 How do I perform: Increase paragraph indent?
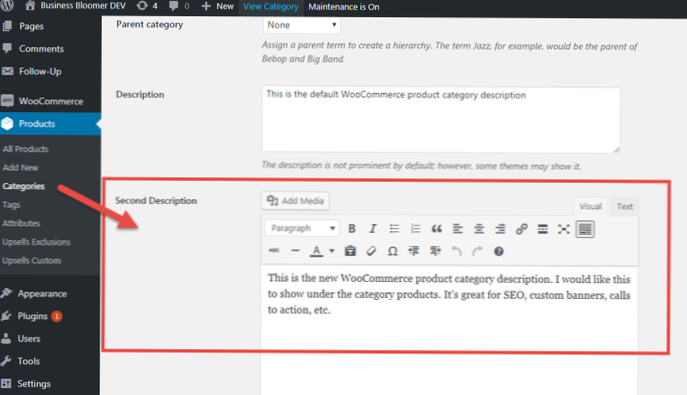(435, 251)
